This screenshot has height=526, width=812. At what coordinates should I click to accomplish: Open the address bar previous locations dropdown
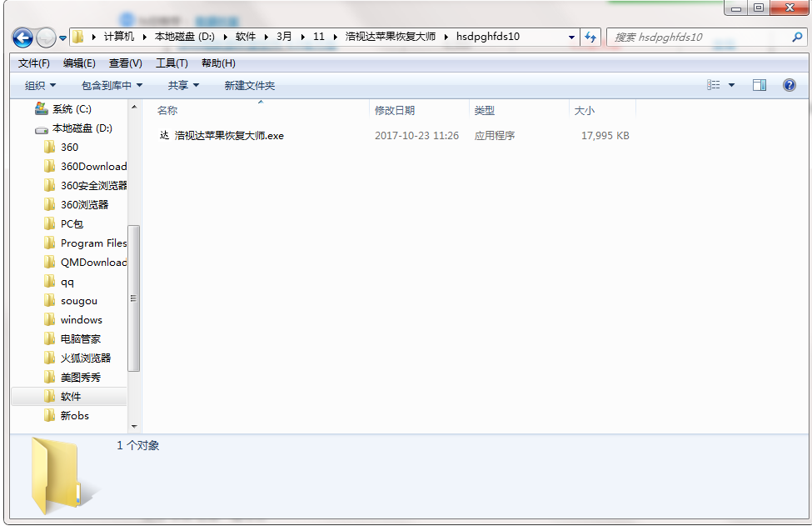(571, 38)
